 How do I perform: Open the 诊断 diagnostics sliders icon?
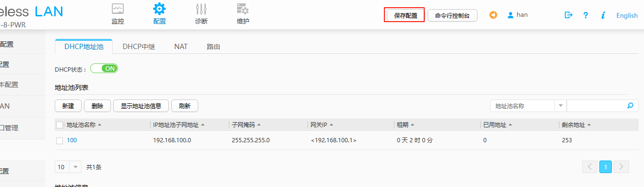click(x=201, y=9)
